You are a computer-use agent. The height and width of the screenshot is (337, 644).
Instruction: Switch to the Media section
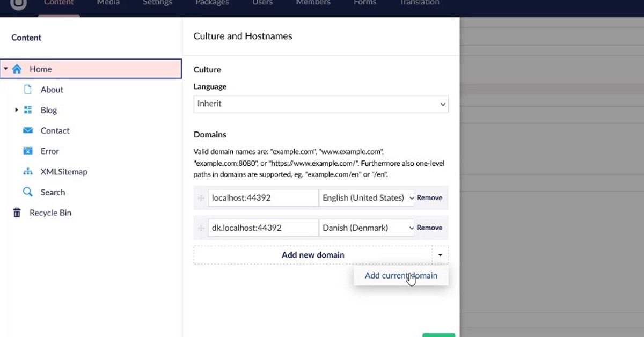[108, 3]
